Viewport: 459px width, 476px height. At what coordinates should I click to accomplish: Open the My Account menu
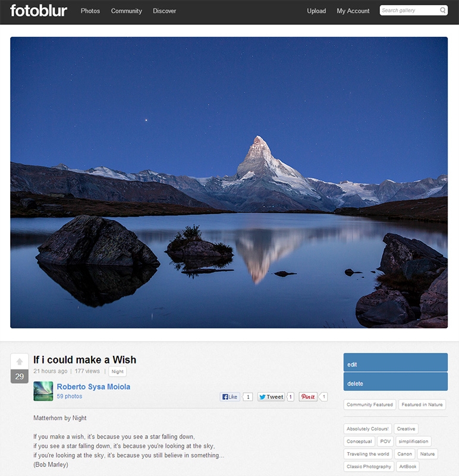(353, 11)
